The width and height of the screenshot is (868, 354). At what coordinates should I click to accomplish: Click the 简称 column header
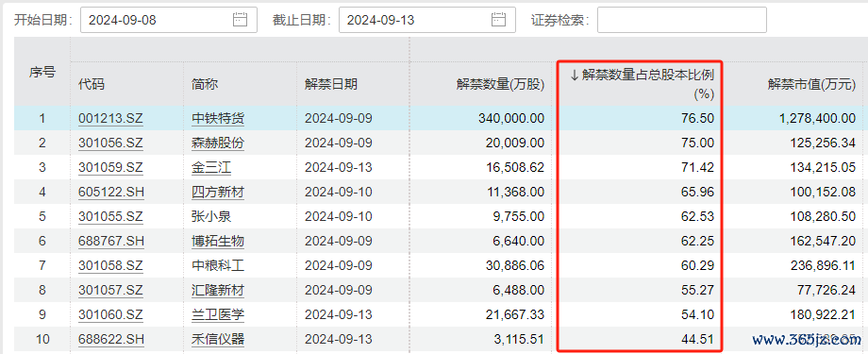[205, 84]
